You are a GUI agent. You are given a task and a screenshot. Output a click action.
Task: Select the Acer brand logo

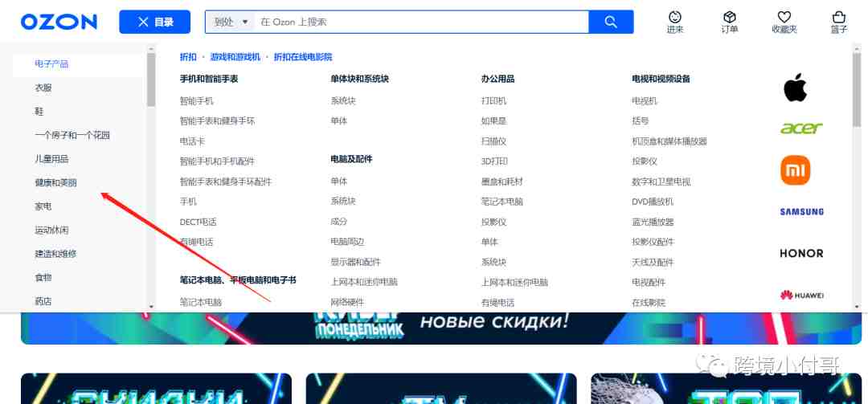click(x=801, y=129)
